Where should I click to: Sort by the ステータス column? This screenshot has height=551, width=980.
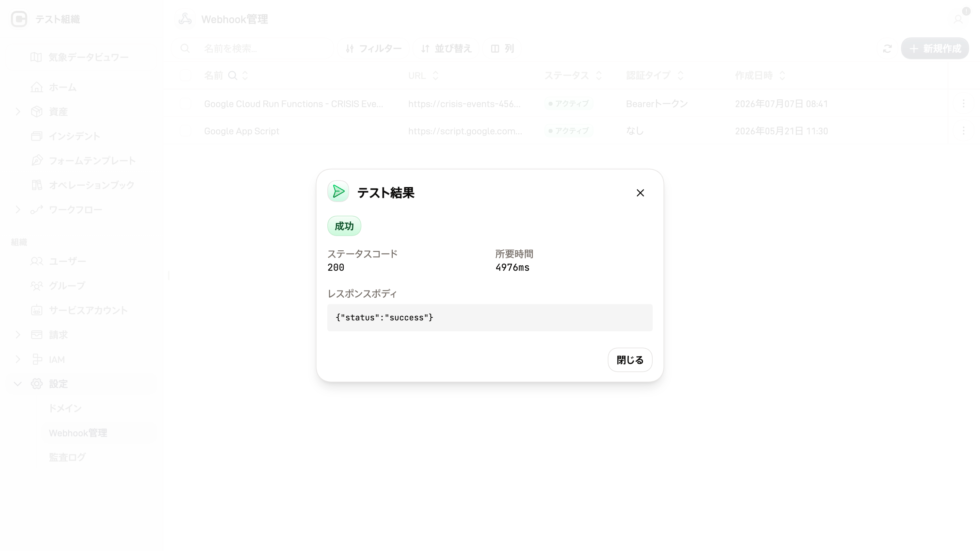click(x=599, y=76)
